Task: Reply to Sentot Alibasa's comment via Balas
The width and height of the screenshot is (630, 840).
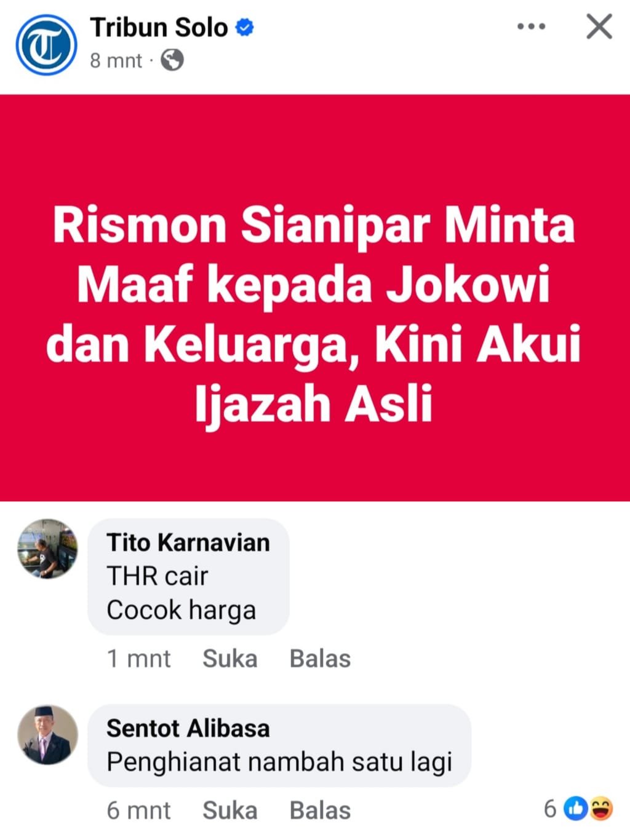Action: click(320, 810)
